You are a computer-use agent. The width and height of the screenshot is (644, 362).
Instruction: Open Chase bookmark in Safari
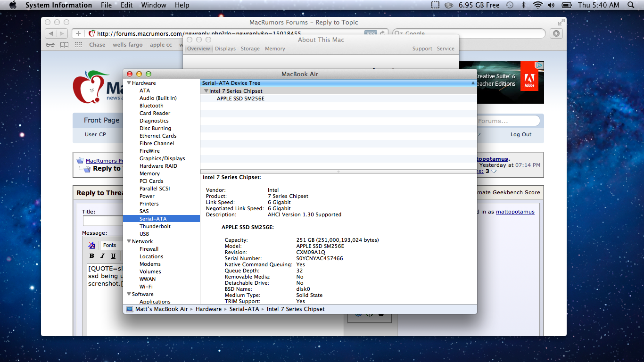pyautogui.click(x=97, y=45)
